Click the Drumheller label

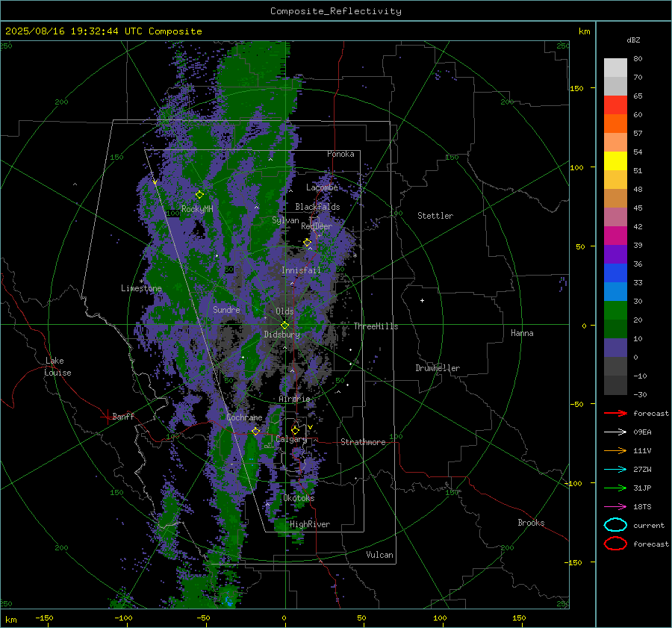point(438,368)
